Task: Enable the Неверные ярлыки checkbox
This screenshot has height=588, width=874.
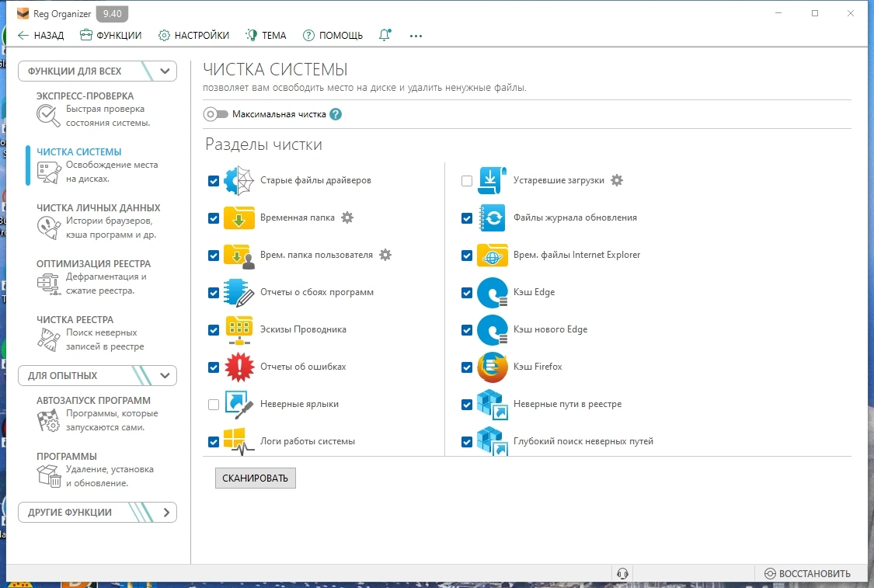Action: (x=214, y=404)
